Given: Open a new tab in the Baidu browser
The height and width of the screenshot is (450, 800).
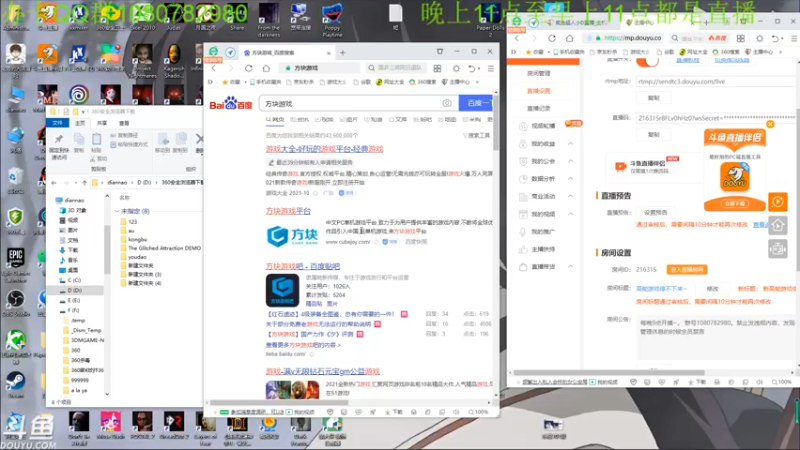Looking at the screenshot, I should 343,53.
